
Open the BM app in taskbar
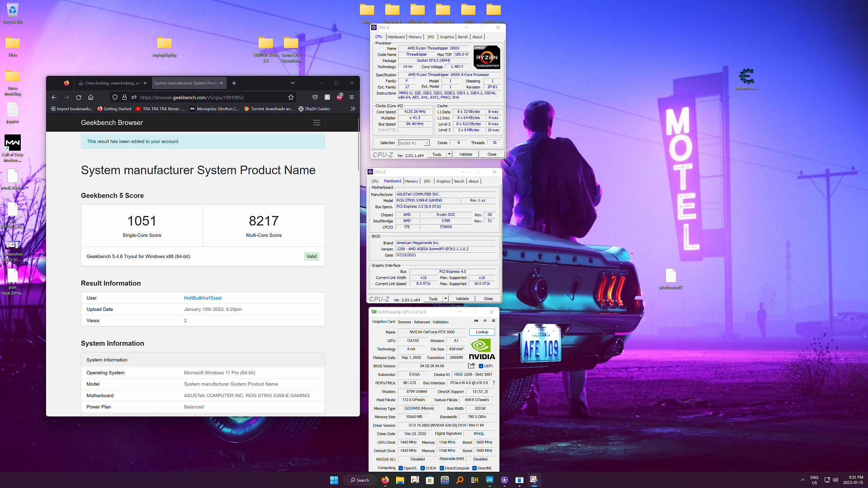(x=475, y=480)
